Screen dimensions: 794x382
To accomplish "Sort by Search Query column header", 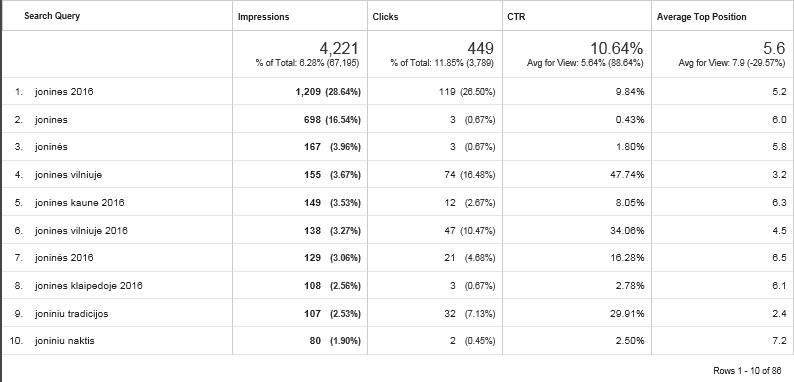I will [x=52, y=16].
